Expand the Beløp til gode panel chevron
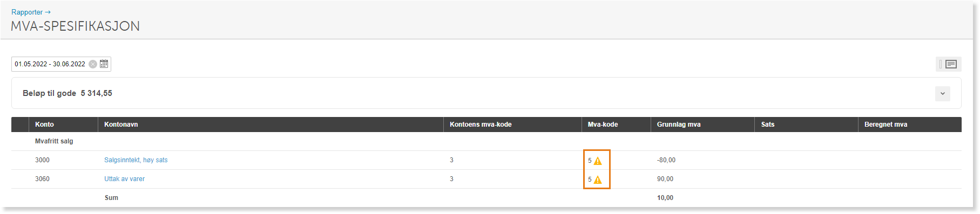Screen dimensions: 980x214 [x=942, y=93]
